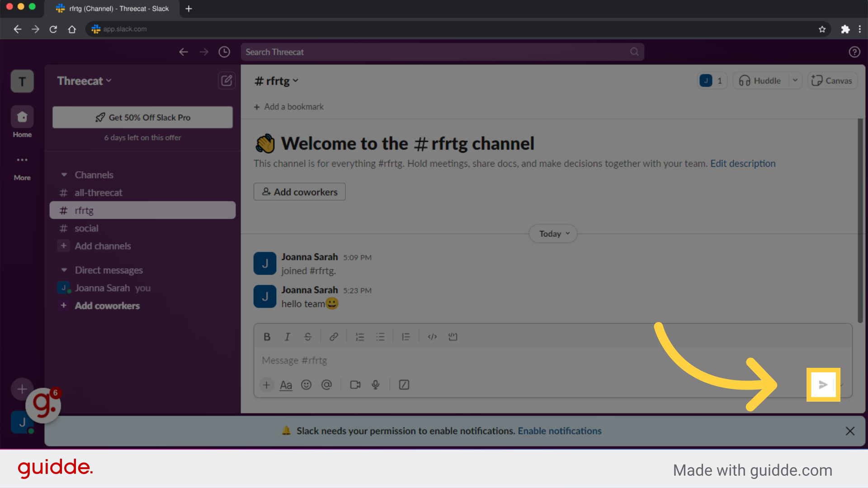Click Add coworkers button

point(299,192)
